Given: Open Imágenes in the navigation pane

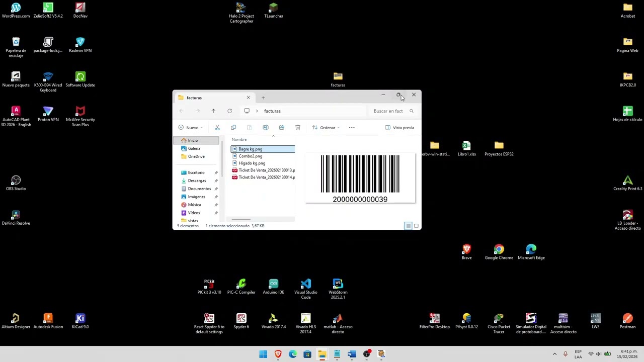Looking at the screenshot, I should (196, 197).
